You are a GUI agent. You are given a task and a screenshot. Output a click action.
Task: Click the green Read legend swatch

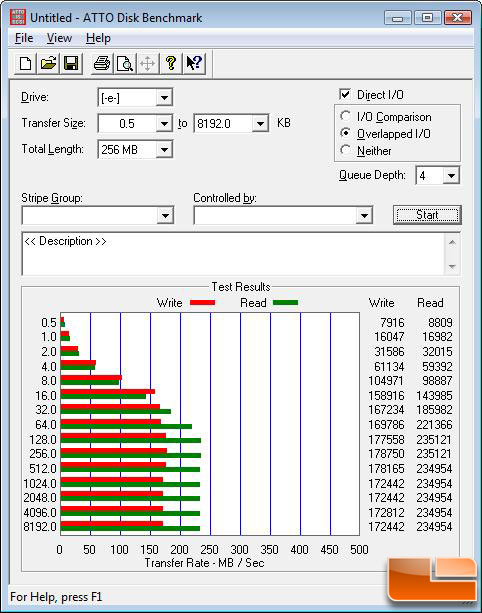point(285,303)
